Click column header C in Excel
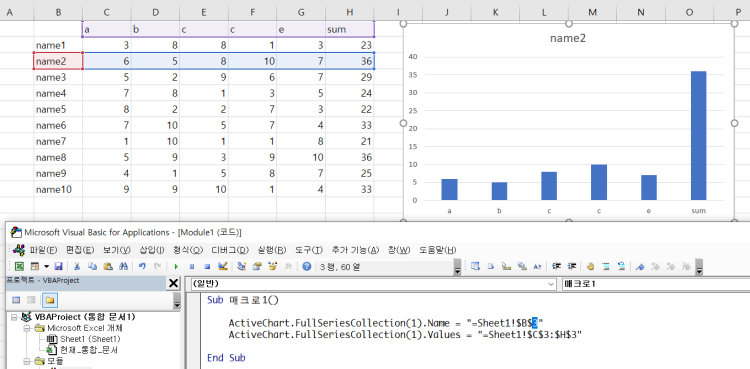 [107, 13]
